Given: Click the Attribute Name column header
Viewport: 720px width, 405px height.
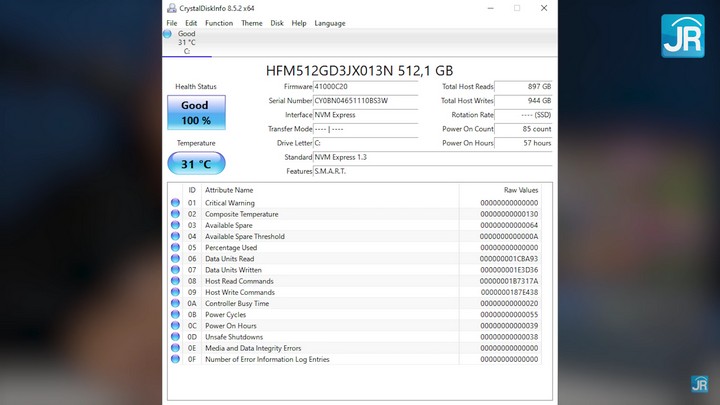Looking at the screenshot, I should click(230, 190).
